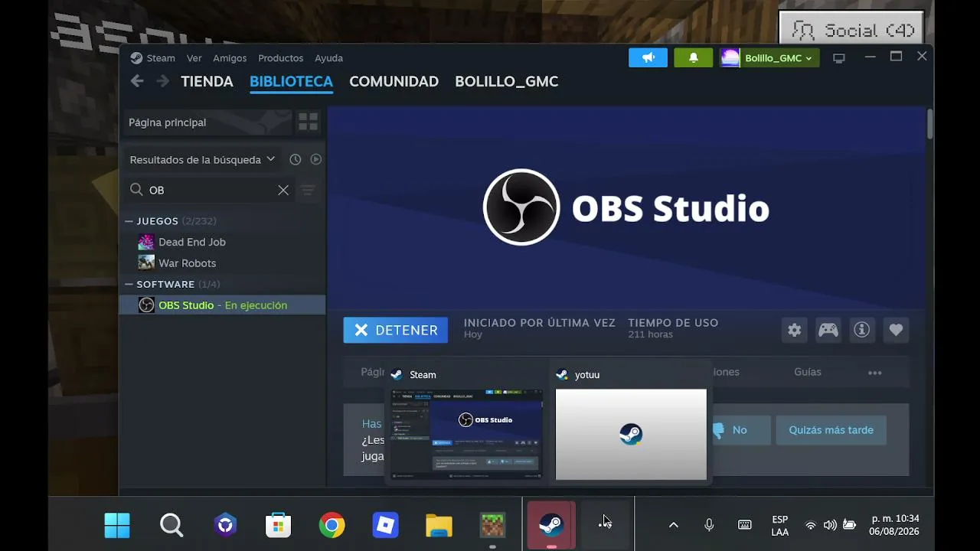The width and height of the screenshot is (980, 551).
Task: Select OBS Studio in the software list
Action: 222,305
